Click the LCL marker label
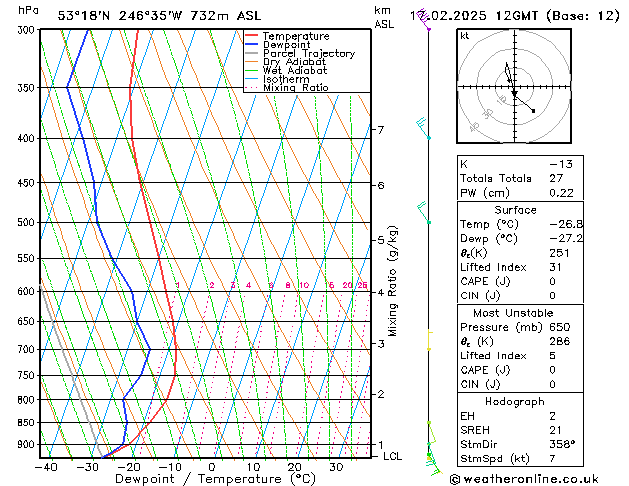 click(x=392, y=456)
